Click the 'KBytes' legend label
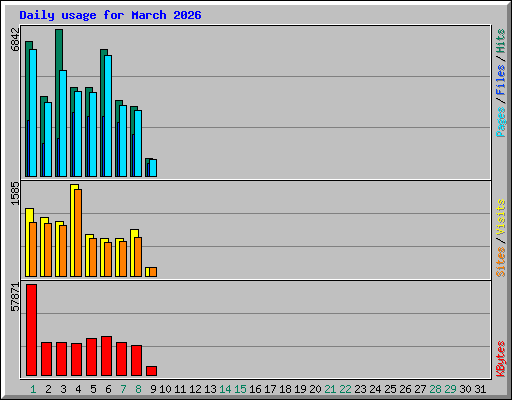 [x=501, y=359]
